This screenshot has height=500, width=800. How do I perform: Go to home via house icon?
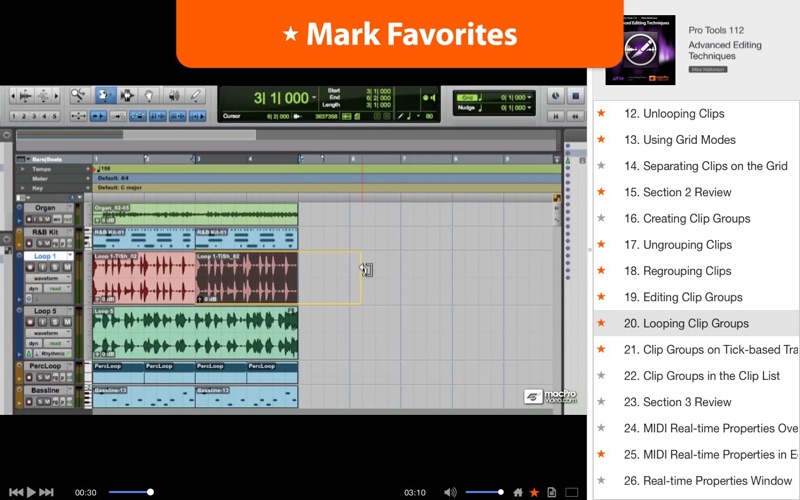518,492
